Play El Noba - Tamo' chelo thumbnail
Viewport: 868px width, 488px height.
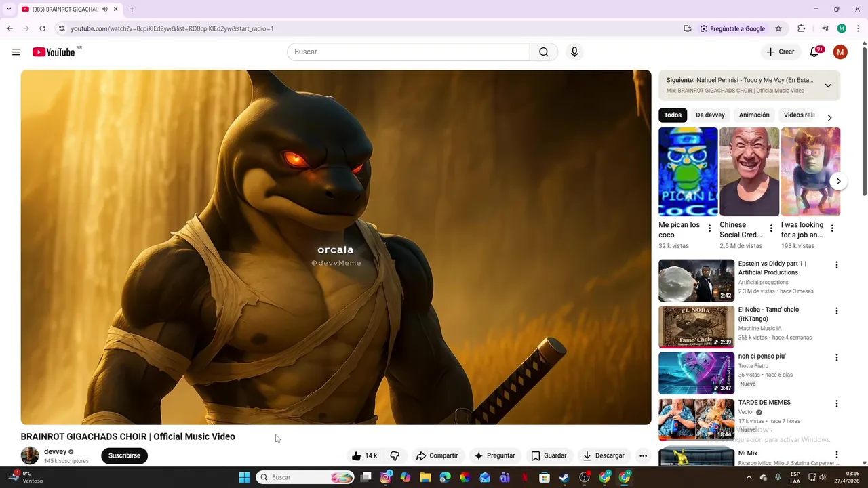[696, 327]
